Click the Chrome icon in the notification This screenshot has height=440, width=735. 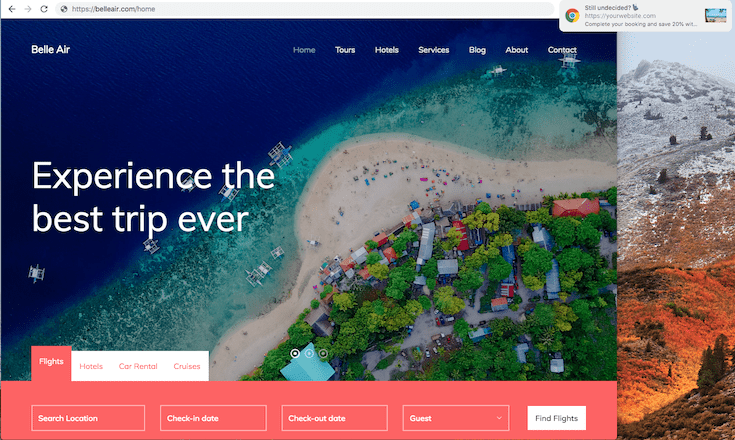click(572, 16)
